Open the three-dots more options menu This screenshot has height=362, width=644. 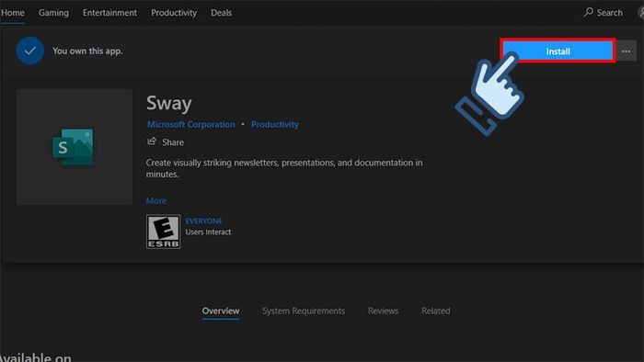coord(626,51)
